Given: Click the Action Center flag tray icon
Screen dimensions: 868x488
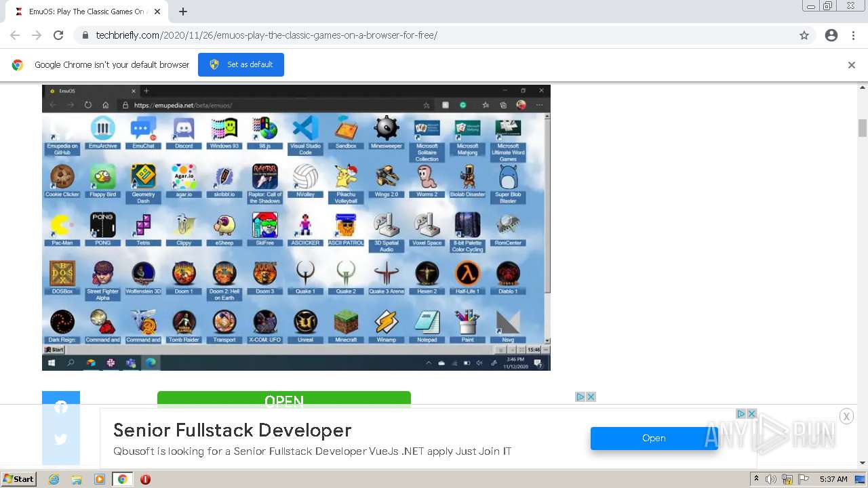Looking at the screenshot, I should pyautogui.click(x=803, y=479).
